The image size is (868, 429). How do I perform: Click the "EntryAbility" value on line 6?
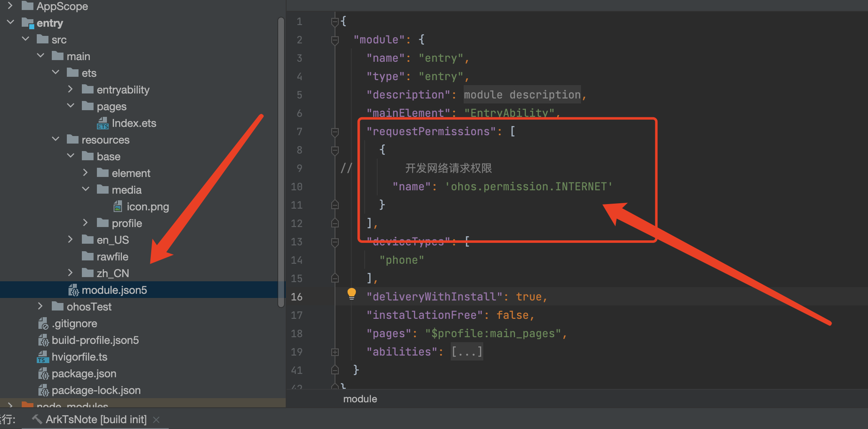click(x=509, y=113)
